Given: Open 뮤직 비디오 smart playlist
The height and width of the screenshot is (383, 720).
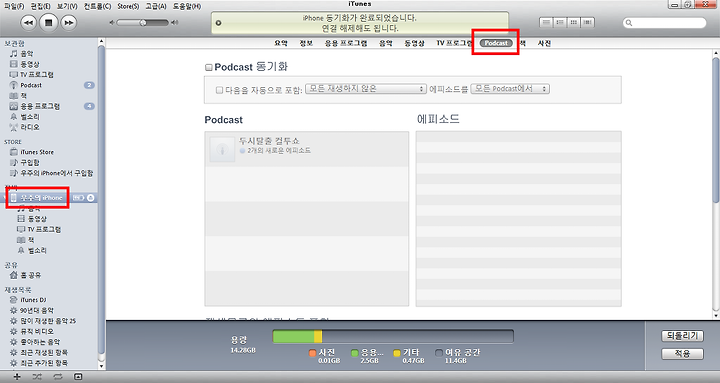Looking at the screenshot, I should [37, 332].
